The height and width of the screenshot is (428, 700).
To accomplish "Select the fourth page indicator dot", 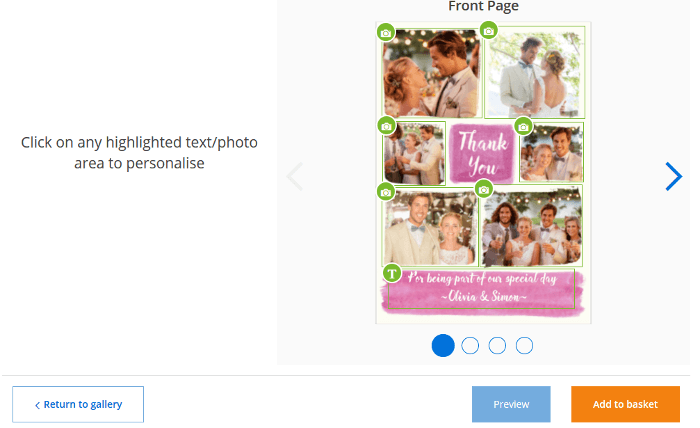I will pos(525,345).
